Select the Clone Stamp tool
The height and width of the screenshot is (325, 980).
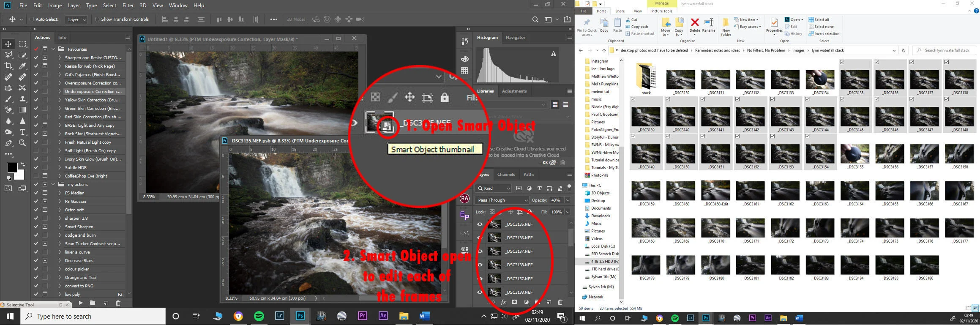(22, 99)
